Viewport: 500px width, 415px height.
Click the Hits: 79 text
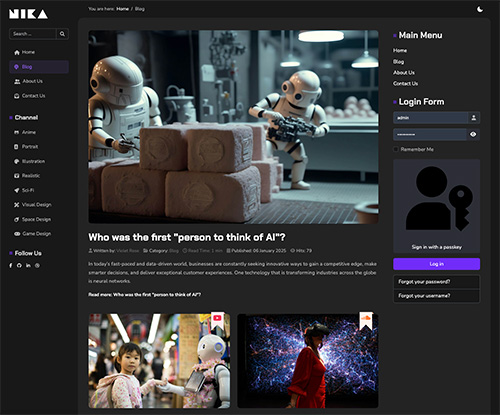(301, 251)
